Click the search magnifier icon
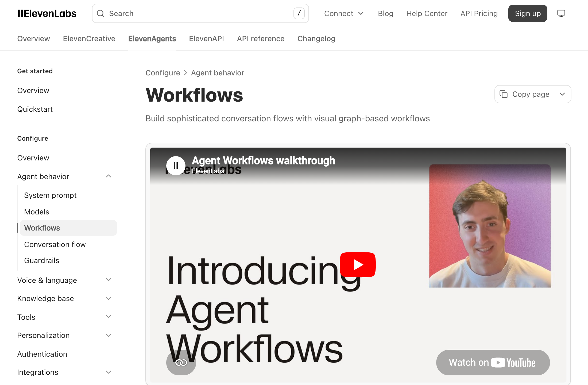Screen dimensions: 588x385 pos(100,13)
